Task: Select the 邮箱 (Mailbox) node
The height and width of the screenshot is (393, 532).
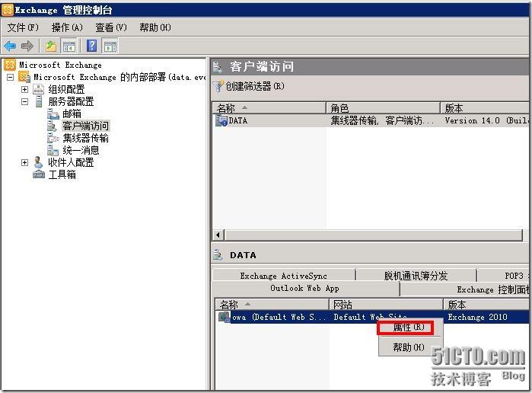Action: [x=72, y=113]
